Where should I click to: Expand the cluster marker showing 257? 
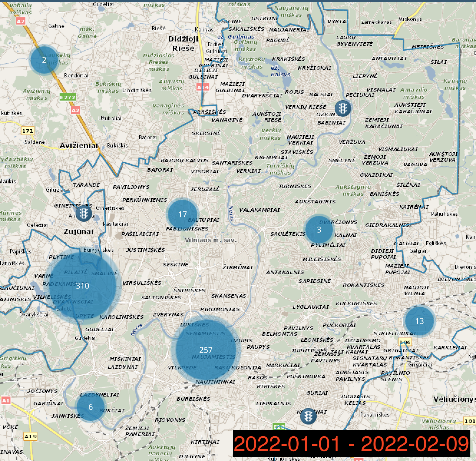[x=206, y=350]
